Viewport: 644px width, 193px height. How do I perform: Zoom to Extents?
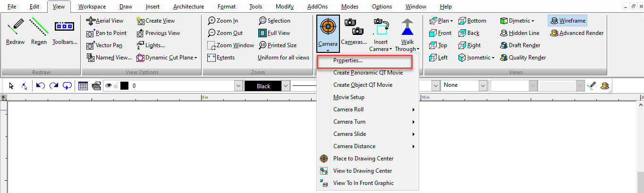(221, 58)
